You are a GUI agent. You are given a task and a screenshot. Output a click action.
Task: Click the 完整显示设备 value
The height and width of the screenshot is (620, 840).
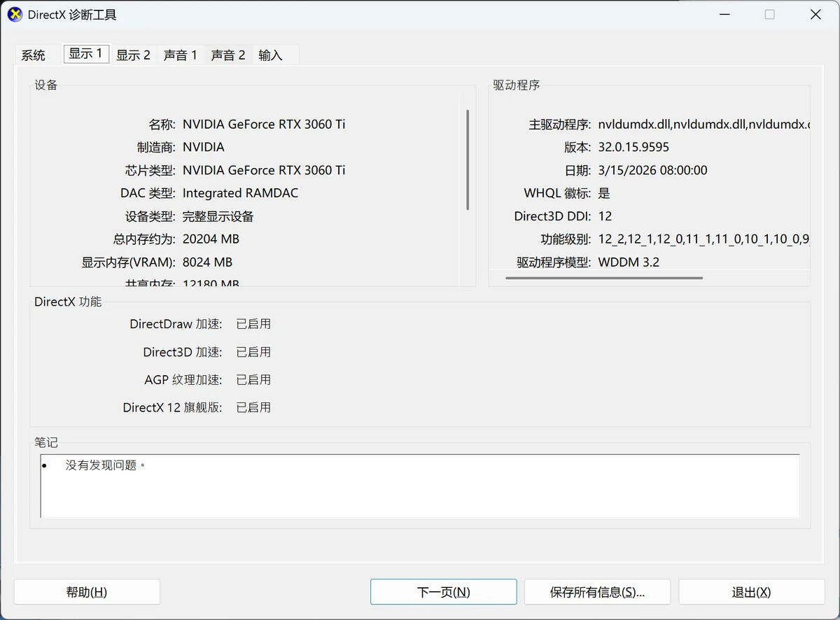[218, 216]
